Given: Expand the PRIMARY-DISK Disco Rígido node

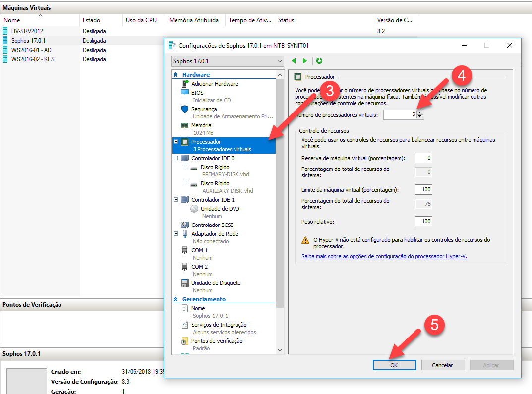Looking at the screenshot, I should 185,167.
